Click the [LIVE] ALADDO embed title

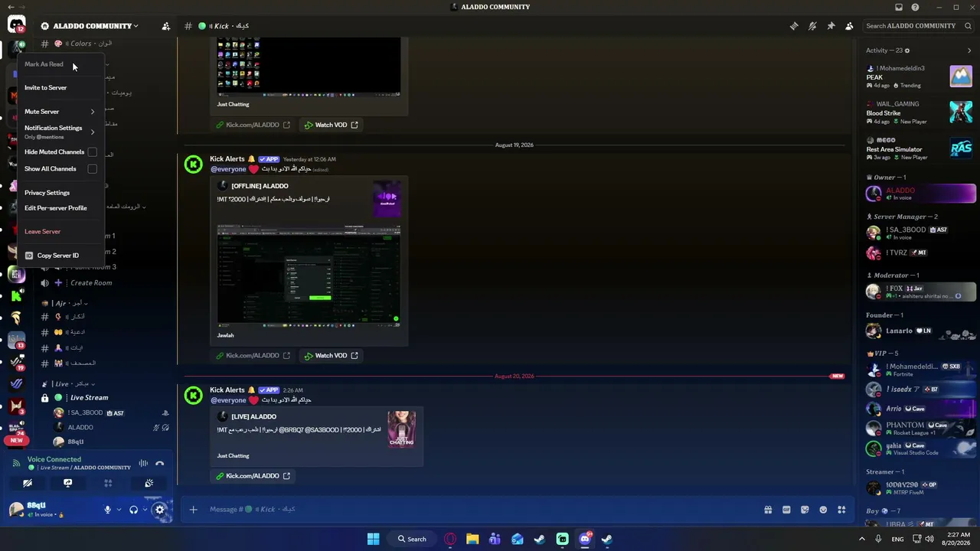(253, 417)
